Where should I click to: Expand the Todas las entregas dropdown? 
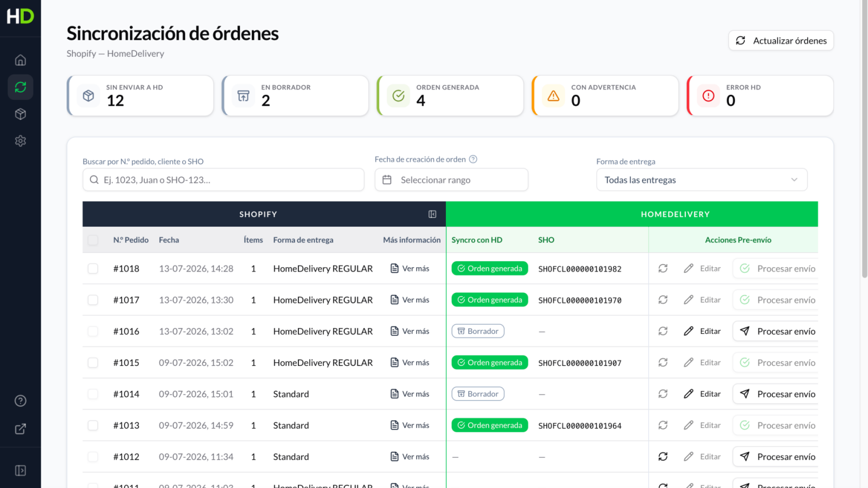(702, 180)
